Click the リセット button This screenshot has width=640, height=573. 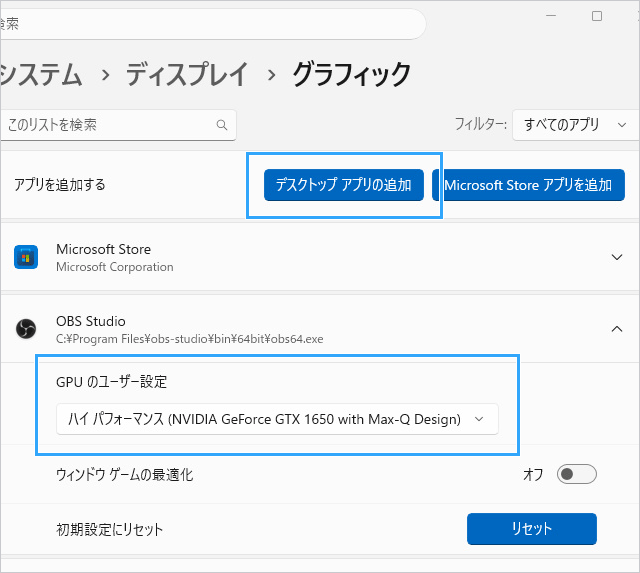[531, 529]
